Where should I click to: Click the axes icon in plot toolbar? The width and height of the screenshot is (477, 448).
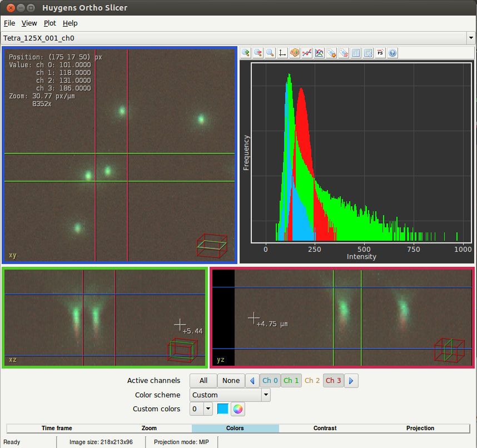282,53
